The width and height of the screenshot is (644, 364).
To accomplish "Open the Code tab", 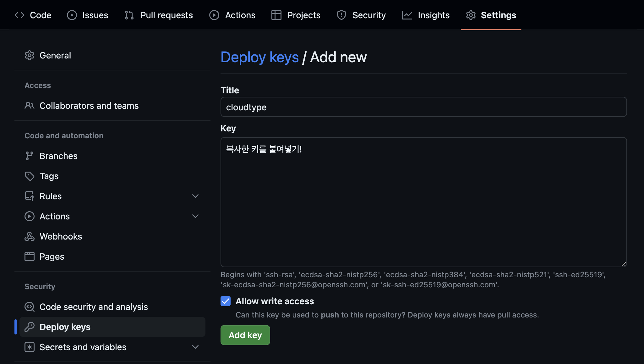I will (x=33, y=15).
